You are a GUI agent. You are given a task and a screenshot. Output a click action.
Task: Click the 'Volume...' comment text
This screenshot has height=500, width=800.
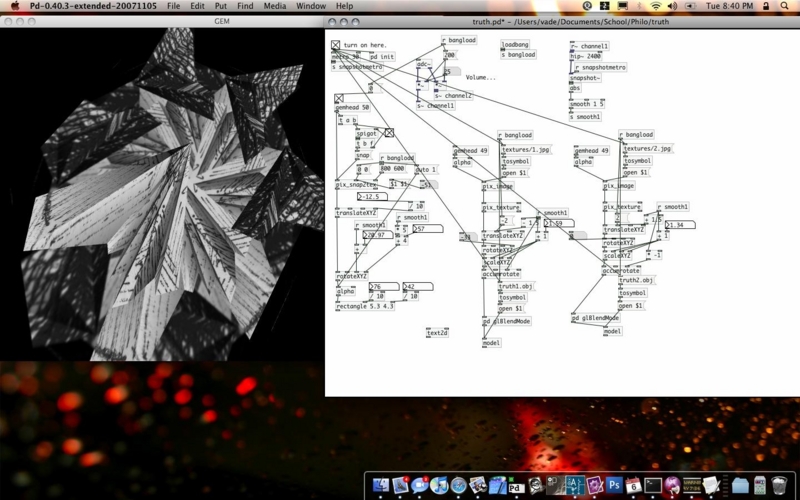point(481,78)
